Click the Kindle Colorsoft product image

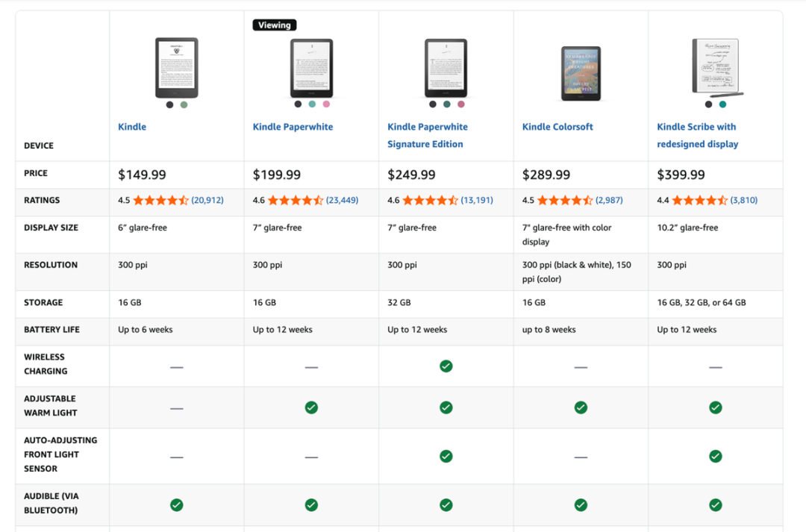point(581,74)
